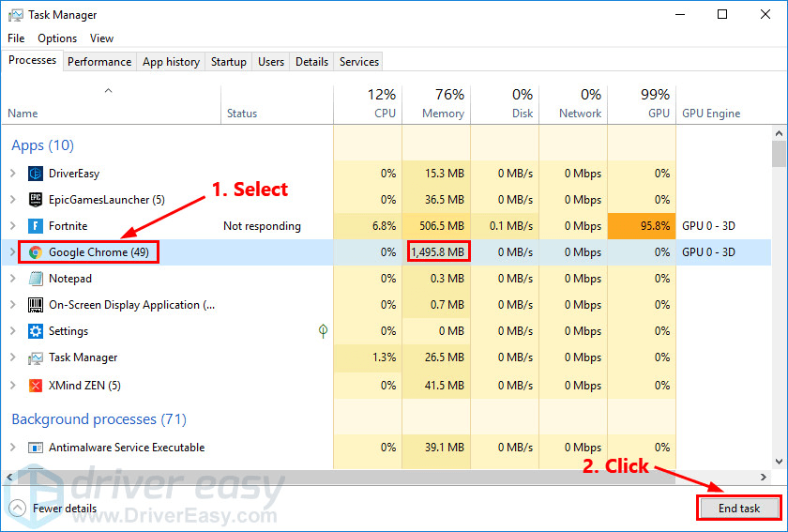Click the Google Chrome icon
Screen dimensions: 788x532
pyautogui.click(x=36, y=252)
